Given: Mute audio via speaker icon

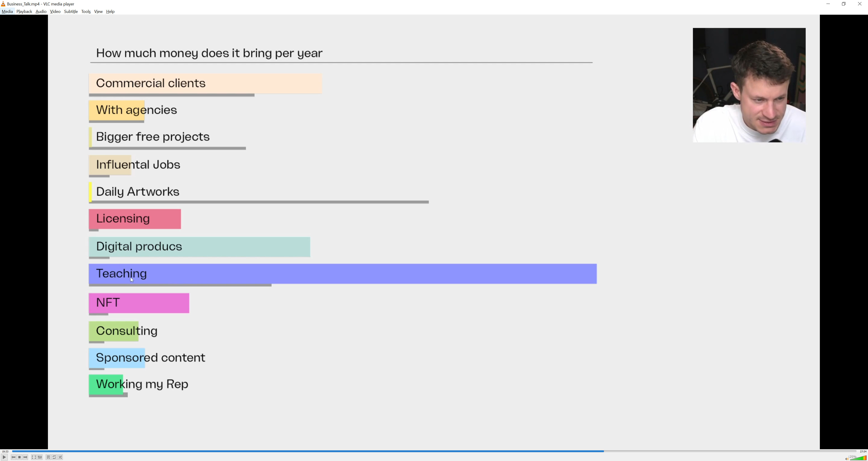Looking at the screenshot, I should click(x=847, y=459).
